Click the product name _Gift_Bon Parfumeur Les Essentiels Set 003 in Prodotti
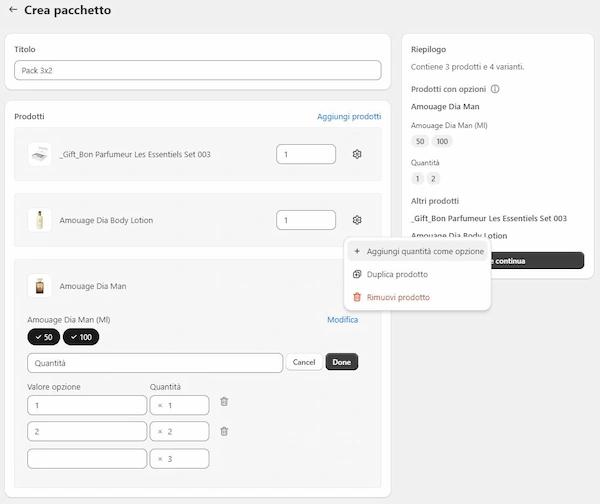Viewport: 600px width, 504px height. [135, 154]
